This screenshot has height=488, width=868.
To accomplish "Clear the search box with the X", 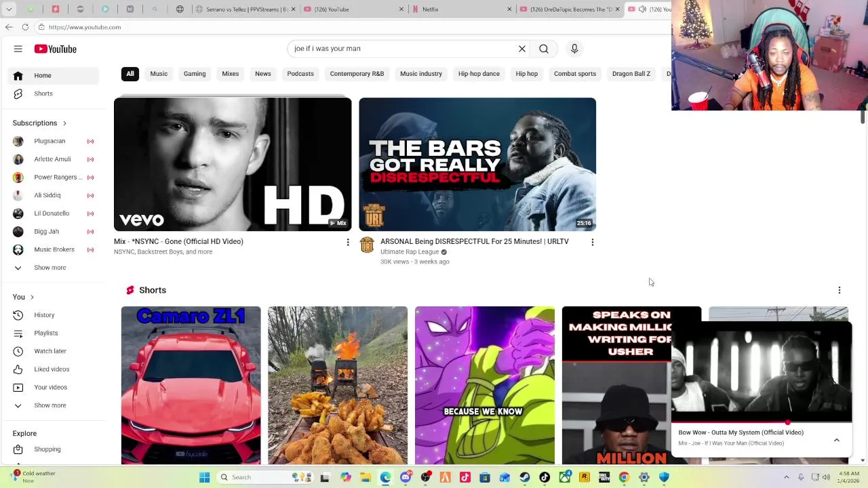I will pos(522,49).
